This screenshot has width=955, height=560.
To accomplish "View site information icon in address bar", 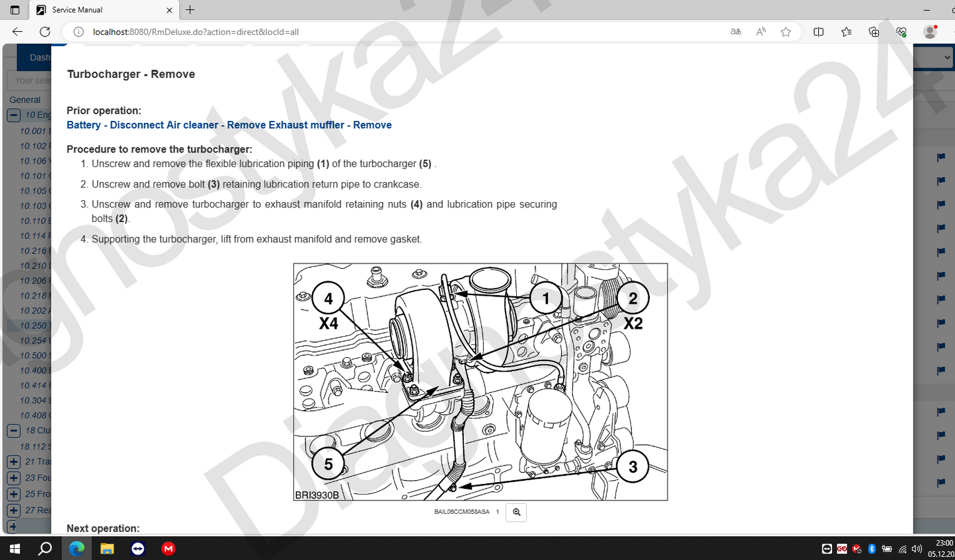I will tap(79, 32).
